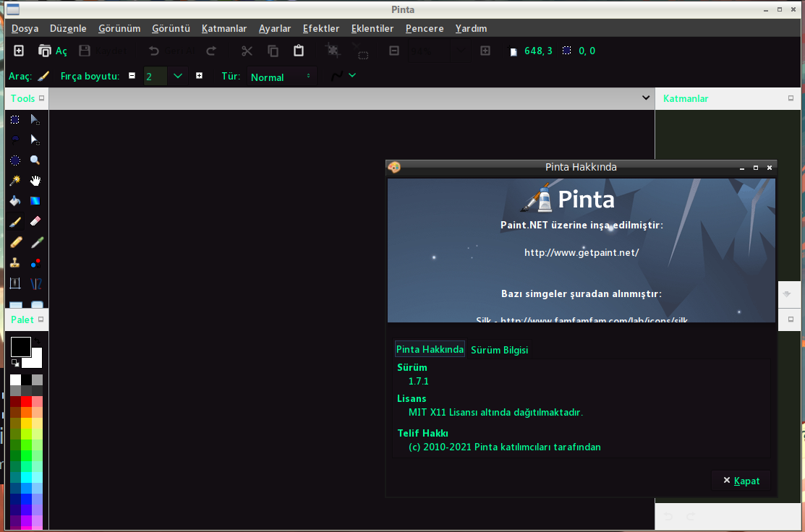Click version text 1.7.1

point(419,381)
